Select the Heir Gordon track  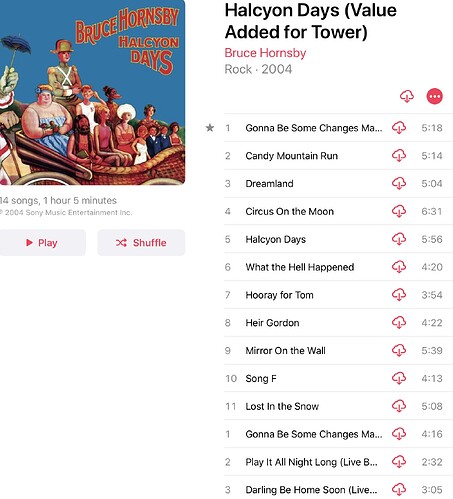[338, 323]
